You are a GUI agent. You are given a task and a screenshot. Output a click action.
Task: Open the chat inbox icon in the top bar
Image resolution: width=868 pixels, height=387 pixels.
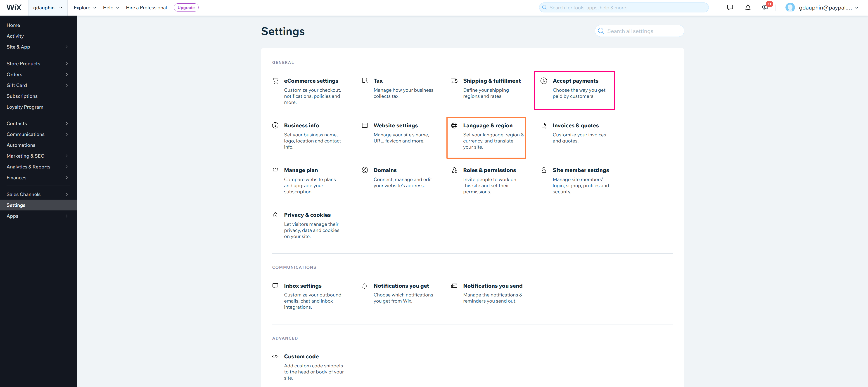[730, 7]
